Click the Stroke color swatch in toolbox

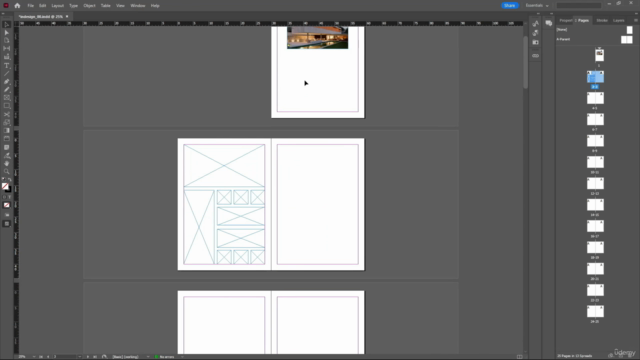pos(9,189)
